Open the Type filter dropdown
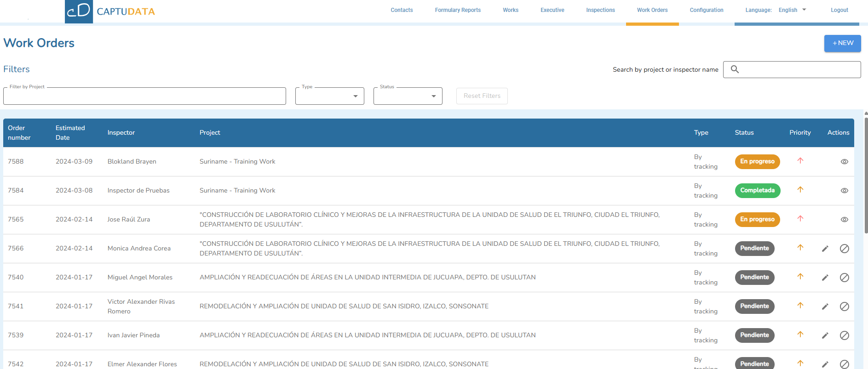 click(x=329, y=96)
